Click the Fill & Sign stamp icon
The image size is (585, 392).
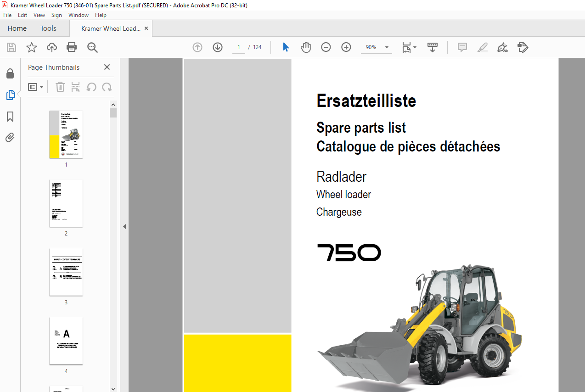(x=523, y=47)
